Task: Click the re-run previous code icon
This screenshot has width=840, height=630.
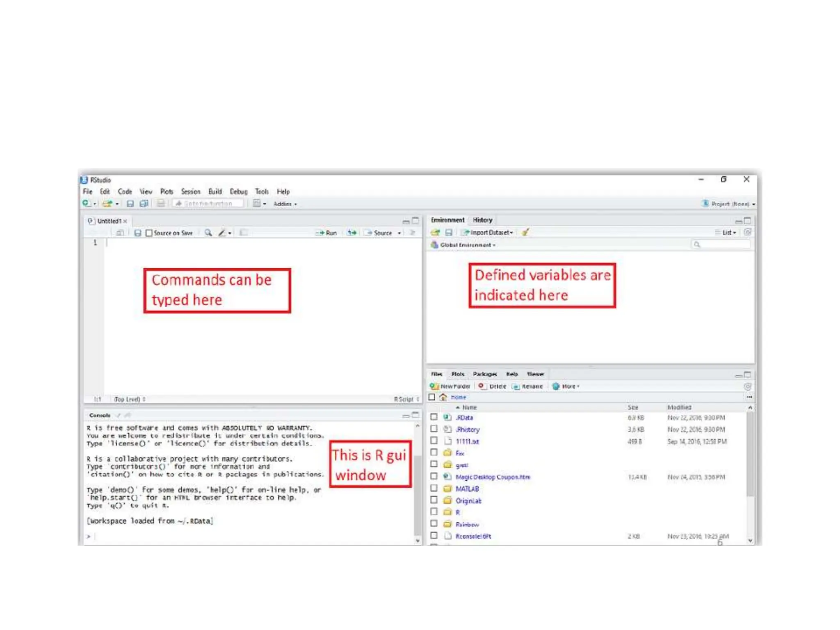Action: 352,233
